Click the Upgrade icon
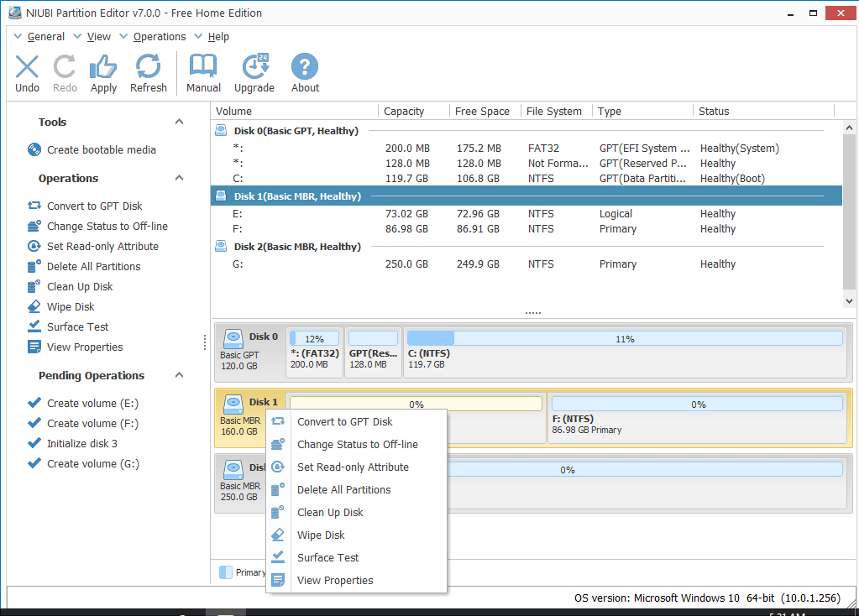Screen dimensions: 859x616 [254, 72]
